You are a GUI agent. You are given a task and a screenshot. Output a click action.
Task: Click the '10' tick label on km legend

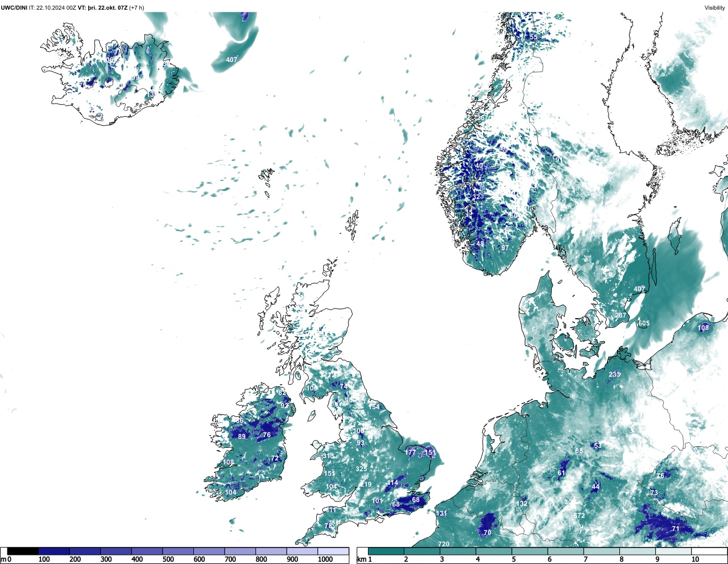(695, 559)
